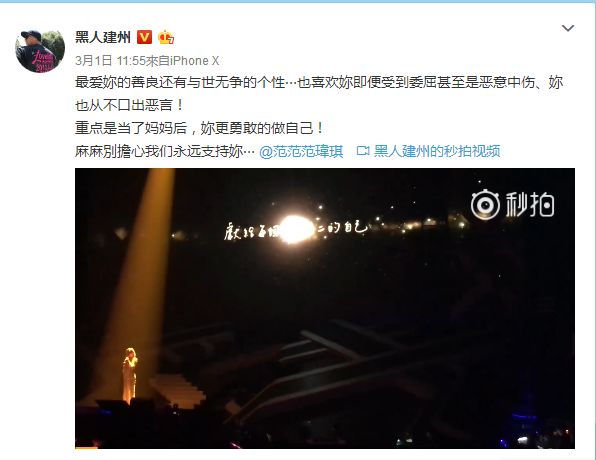Image resolution: width=596 pixels, height=460 pixels.
Task: Open the @范范范瑋琪 mention link
Action: coord(301,151)
